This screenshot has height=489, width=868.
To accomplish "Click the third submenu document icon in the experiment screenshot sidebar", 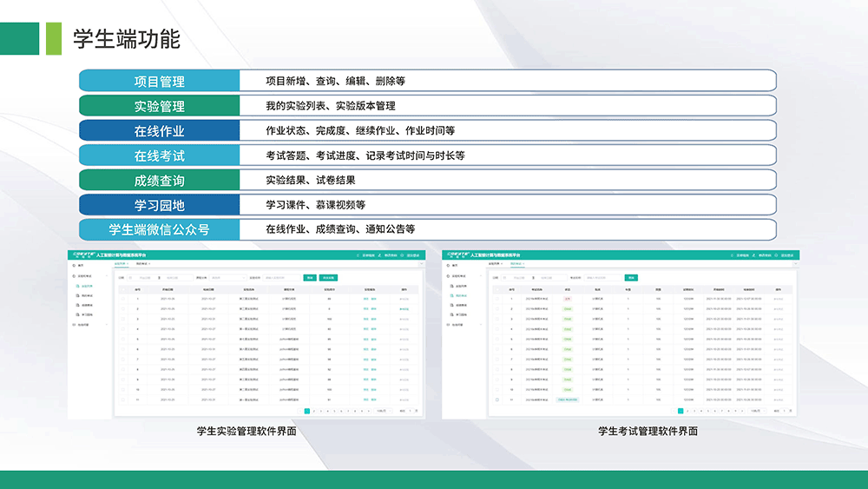I will (x=77, y=305).
